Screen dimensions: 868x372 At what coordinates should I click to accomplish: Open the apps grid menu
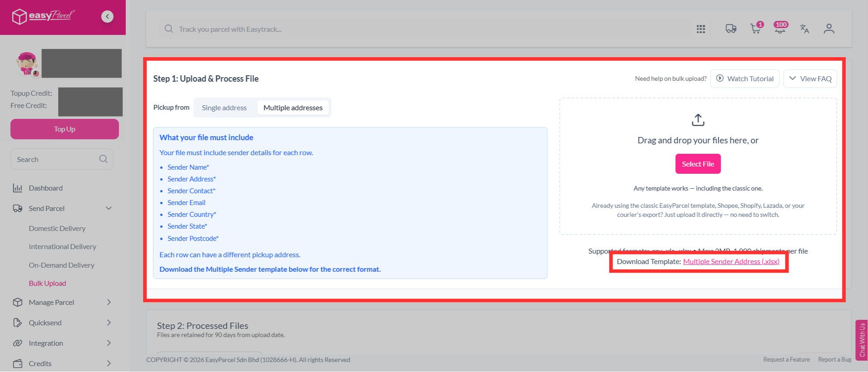pos(701,29)
